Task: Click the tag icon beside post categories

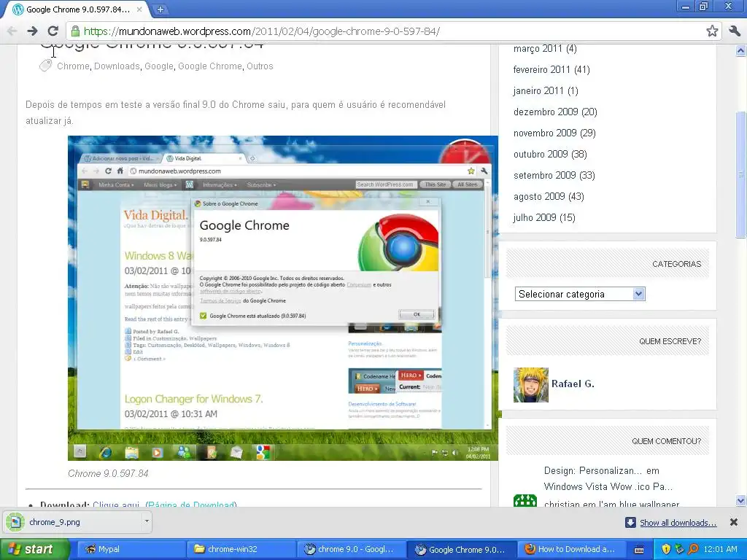Action: tap(45, 66)
